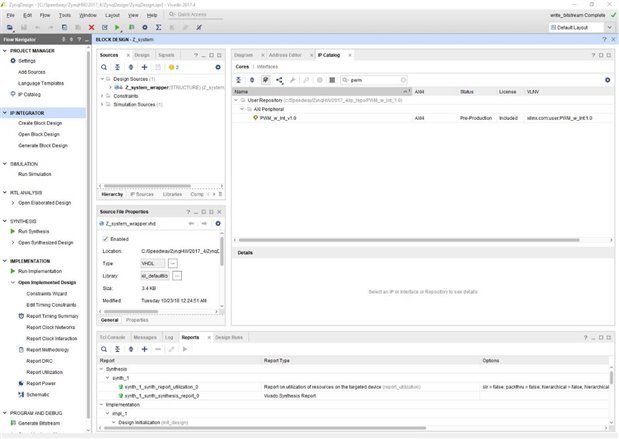Screen dimensions: 619x439
Task: Click the search icon in the Reports panel
Action: pyautogui.click(x=105, y=349)
